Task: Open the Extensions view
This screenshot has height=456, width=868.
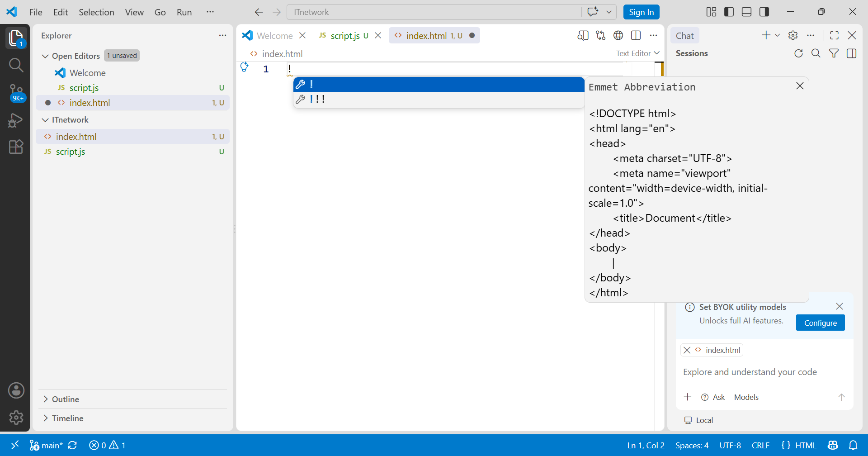Action: 16,147
